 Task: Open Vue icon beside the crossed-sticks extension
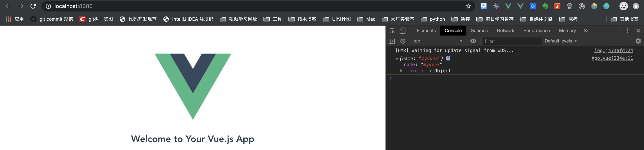[x=508, y=6]
